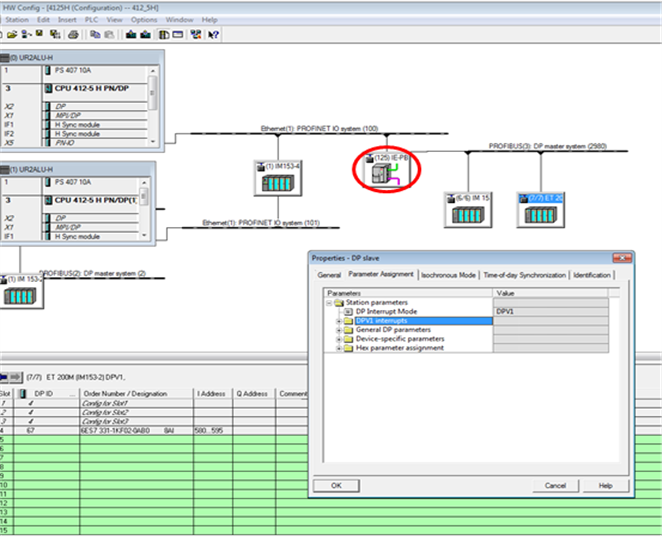This screenshot has width=662, height=537.
Task: Click the scroll-down arrow in rack (1) UR2ALU-H
Action: (144, 235)
